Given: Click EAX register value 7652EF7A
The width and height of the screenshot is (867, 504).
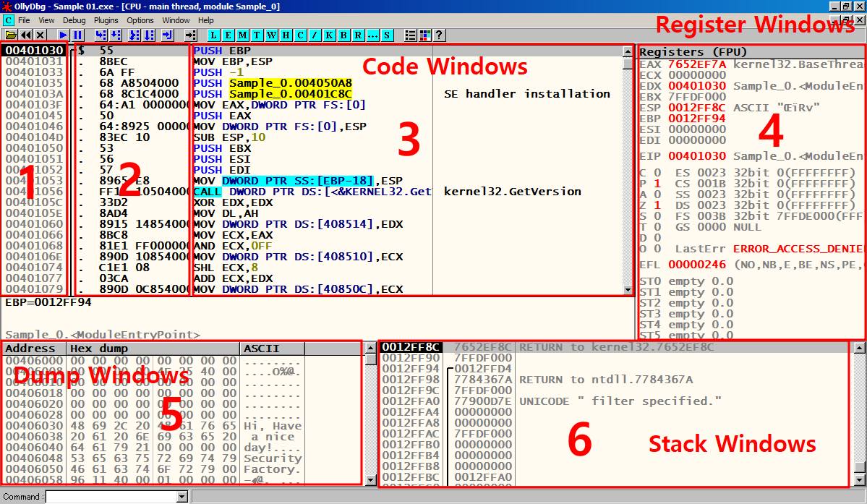Looking at the screenshot, I should pos(696,64).
